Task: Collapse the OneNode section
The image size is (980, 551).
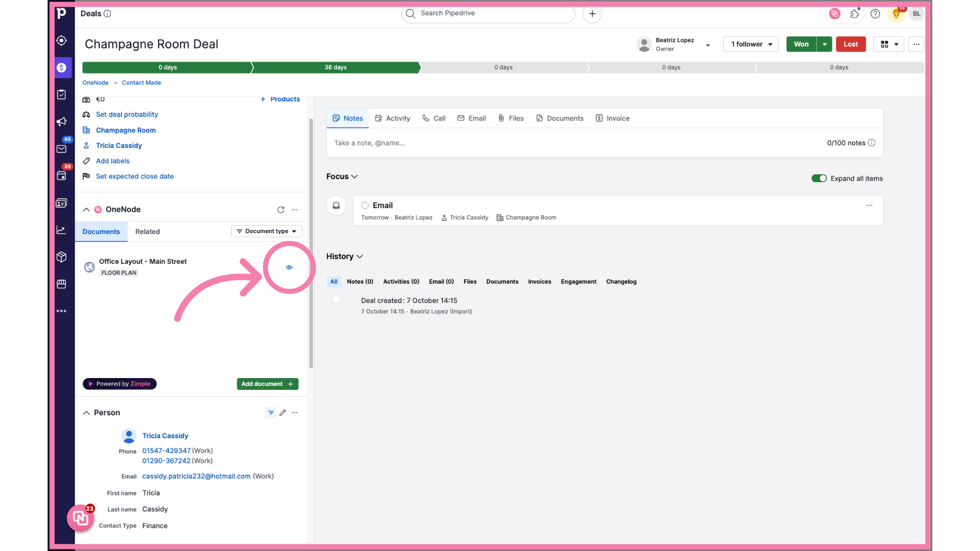Action: point(86,210)
